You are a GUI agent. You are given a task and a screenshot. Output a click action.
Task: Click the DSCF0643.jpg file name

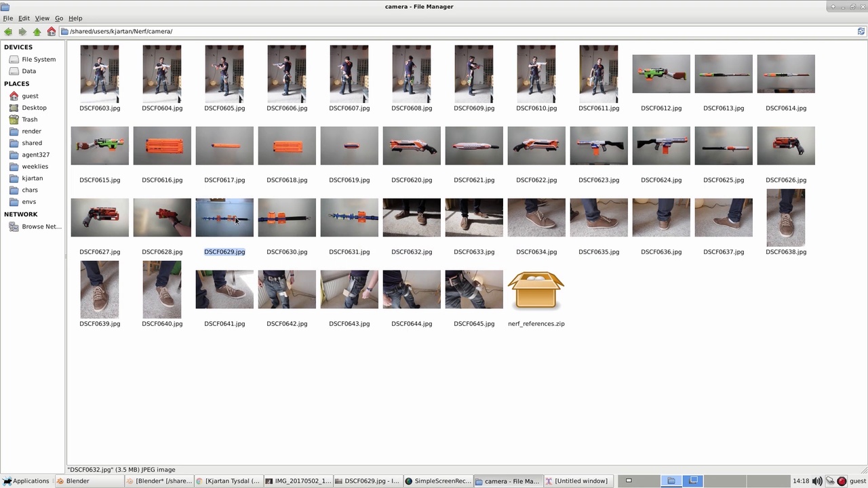point(349,323)
